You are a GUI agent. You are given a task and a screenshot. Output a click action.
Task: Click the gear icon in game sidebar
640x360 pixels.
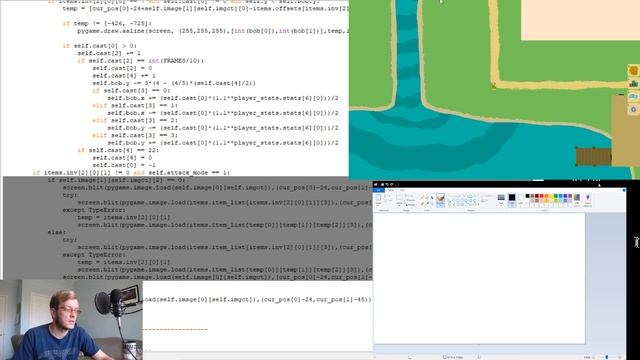point(633,109)
